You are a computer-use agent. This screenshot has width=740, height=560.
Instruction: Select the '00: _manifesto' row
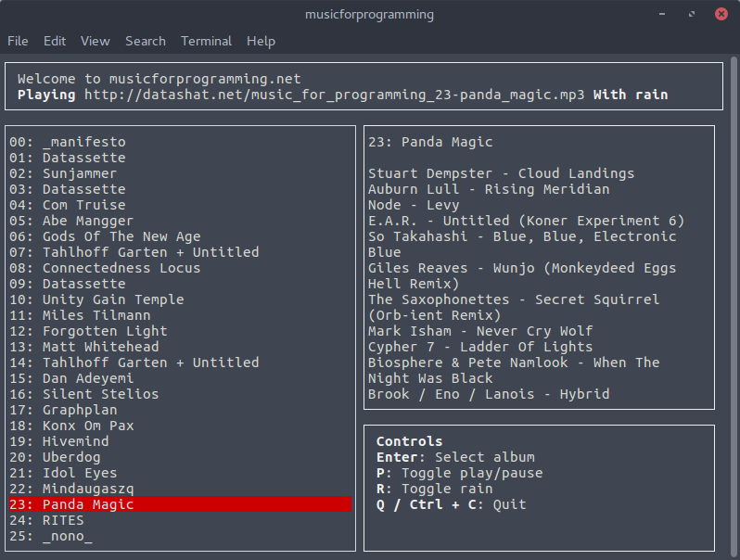(x=180, y=142)
